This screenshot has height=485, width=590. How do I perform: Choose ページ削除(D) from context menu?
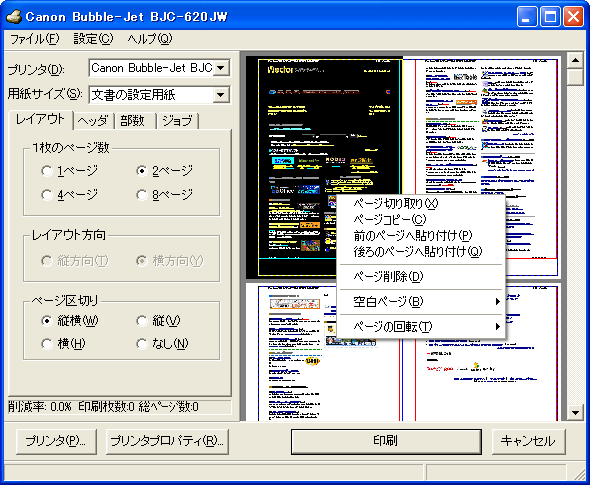[421, 277]
